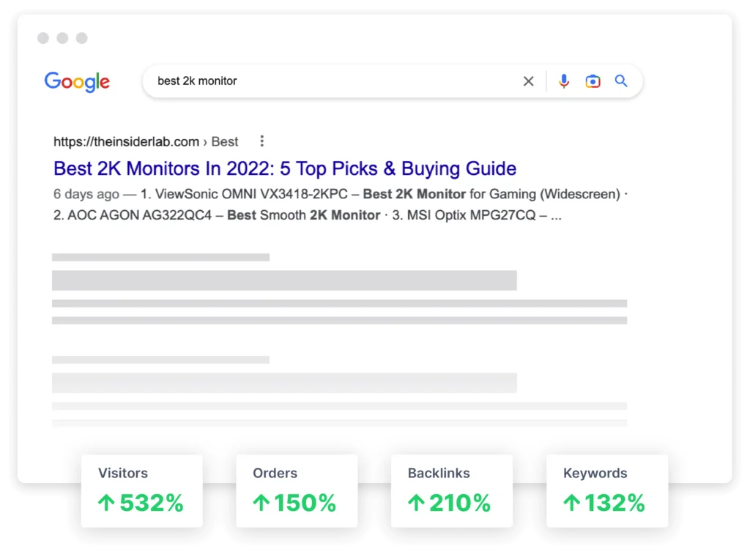
Task: Click the "ViewSonic OMNI VX3418-2KPC" snippet text
Action: click(251, 194)
